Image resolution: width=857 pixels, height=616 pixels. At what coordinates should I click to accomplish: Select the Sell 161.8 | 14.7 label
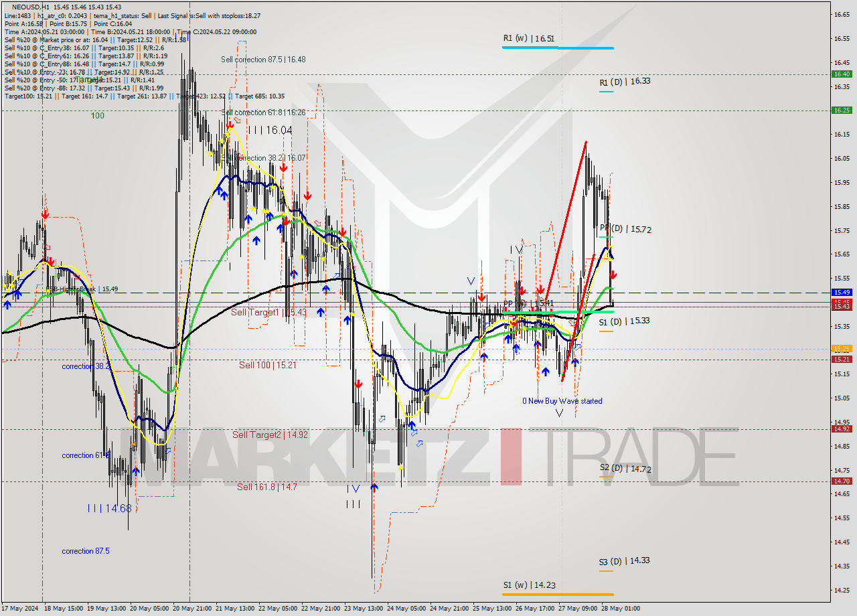[266, 487]
